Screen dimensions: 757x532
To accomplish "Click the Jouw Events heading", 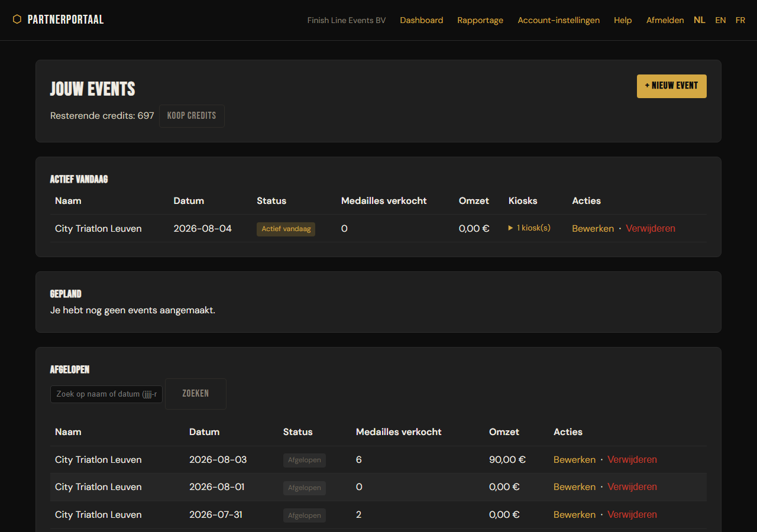I will [93, 89].
